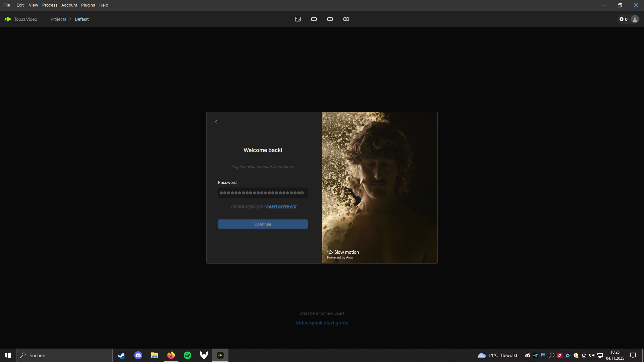Viewport: 644px width, 362px height.
Task: Open the Process menu
Action: [50, 5]
